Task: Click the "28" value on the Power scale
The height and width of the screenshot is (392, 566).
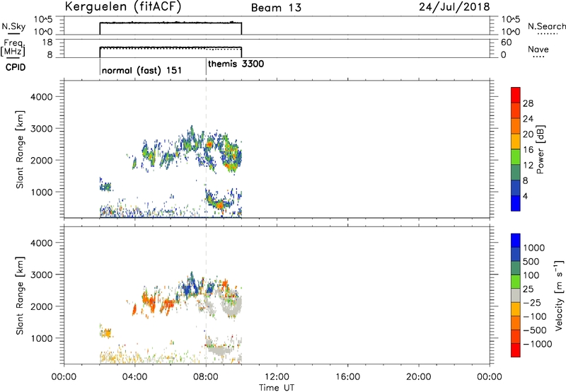Action: 528,103
